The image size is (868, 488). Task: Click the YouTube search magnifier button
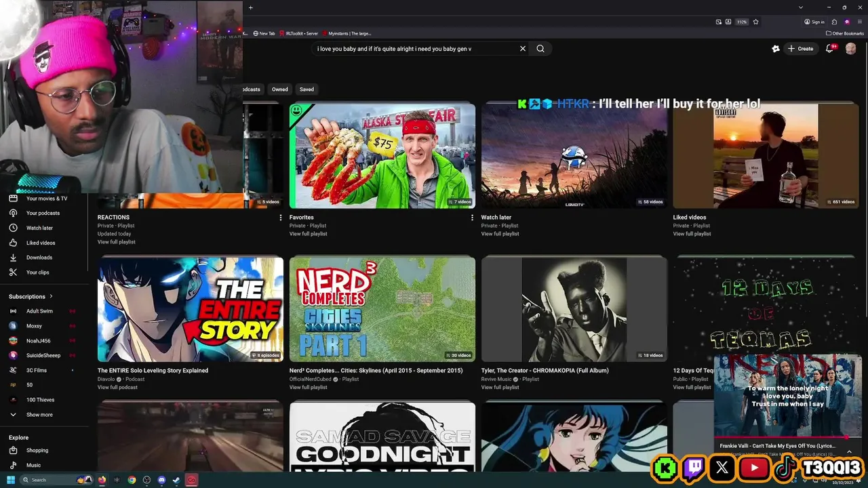pyautogui.click(x=540, y=49)
